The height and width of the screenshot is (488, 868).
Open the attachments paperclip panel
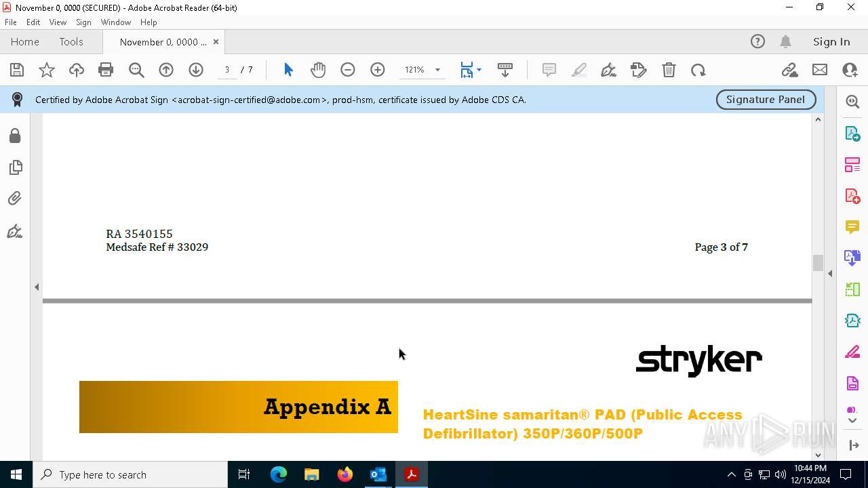tap(15, 199)
